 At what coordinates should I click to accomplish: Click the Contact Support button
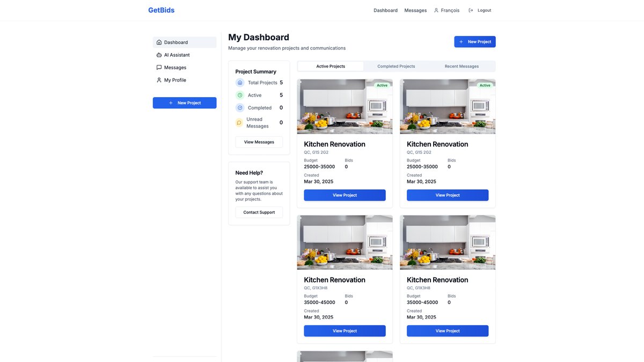259,212
